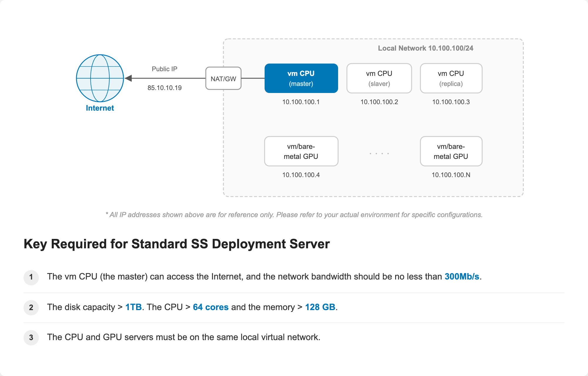Click the 10.100.100.2 IP label
The width and height of the screenshot is (588, 376).
(379, 102)
